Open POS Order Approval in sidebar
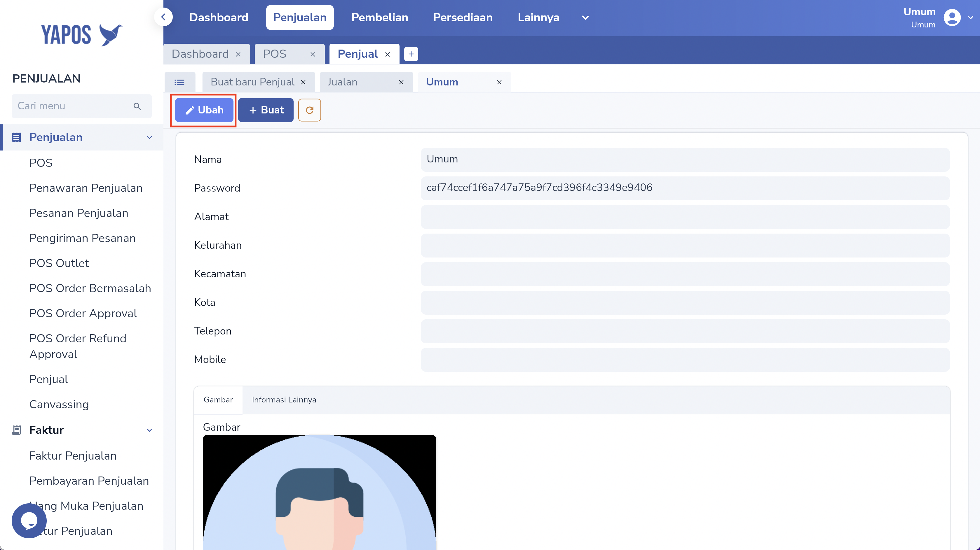This screenshot has width=980, height=550. click(x=83, y=313)
